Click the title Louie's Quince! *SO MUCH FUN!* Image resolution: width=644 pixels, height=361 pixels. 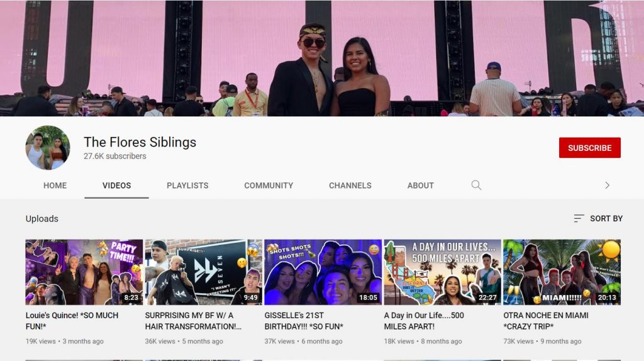pos(72,321)
